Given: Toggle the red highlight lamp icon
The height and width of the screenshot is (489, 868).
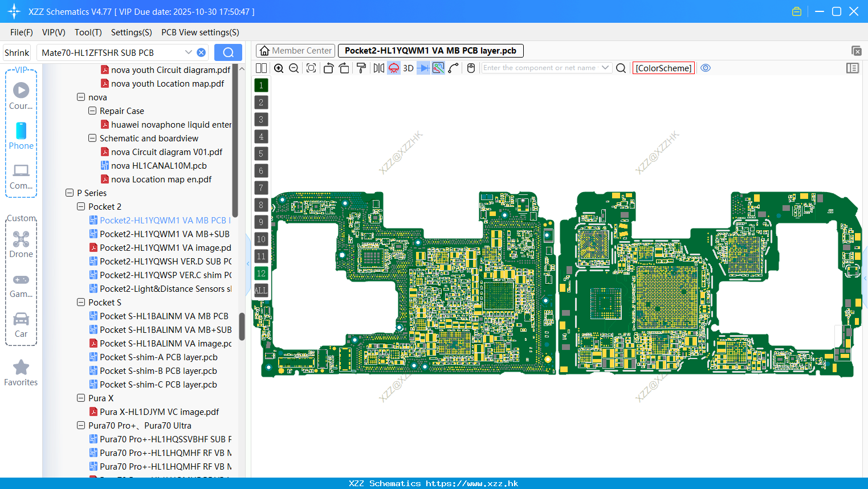Looking at the screenshot, I should (394, 68).
